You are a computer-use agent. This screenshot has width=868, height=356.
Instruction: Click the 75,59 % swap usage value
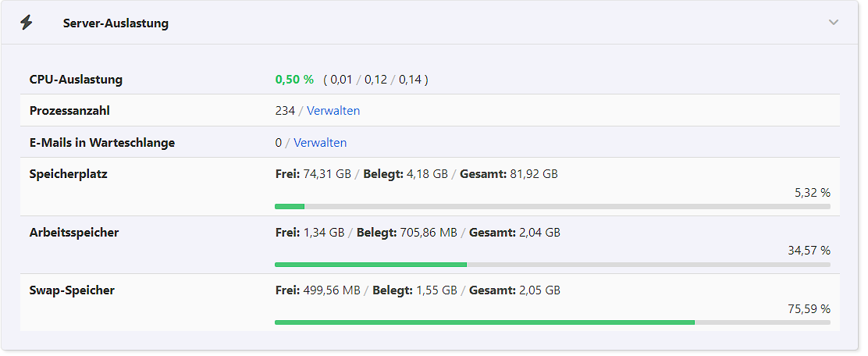click(809, 309)
